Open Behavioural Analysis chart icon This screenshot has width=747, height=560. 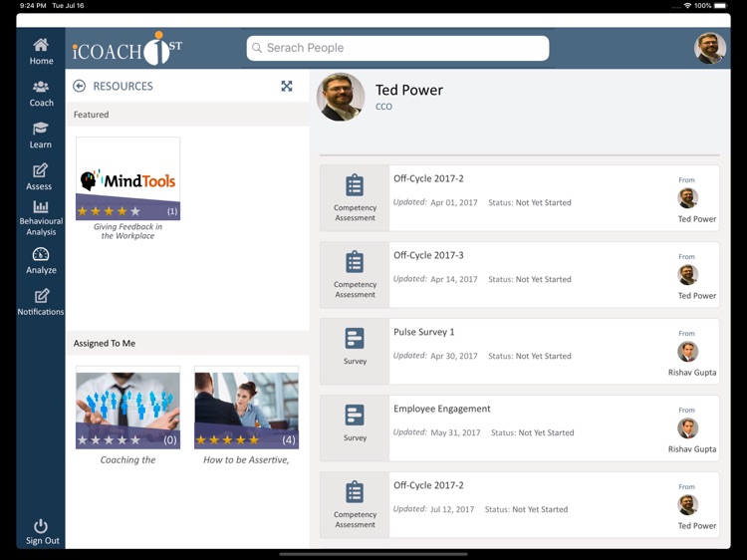pos(41,207)
